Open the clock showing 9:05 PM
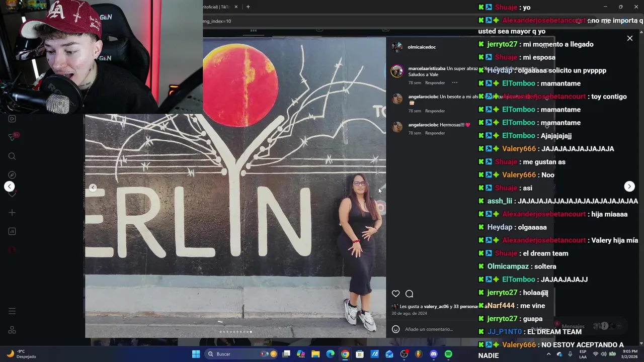This screenshot has width=644, height=362. click(630, 354)
